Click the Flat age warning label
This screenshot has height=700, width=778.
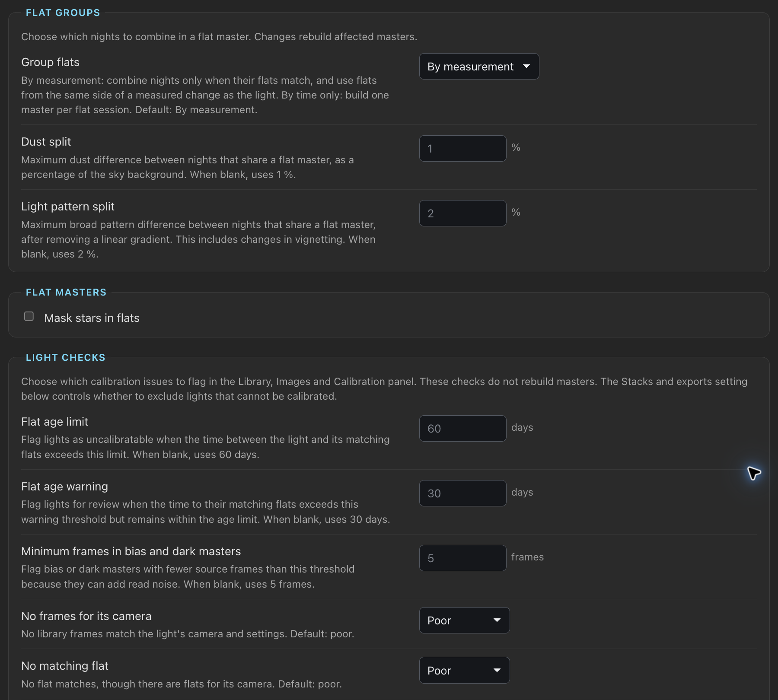coord(65,487)
